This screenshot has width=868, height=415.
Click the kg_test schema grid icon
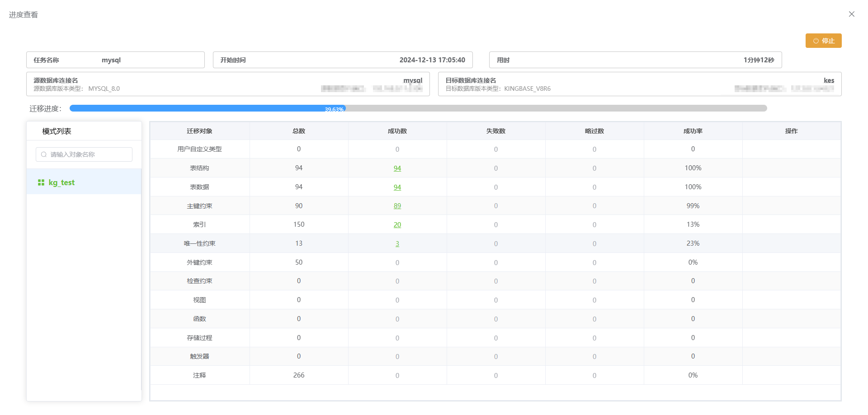coord(41,182)
